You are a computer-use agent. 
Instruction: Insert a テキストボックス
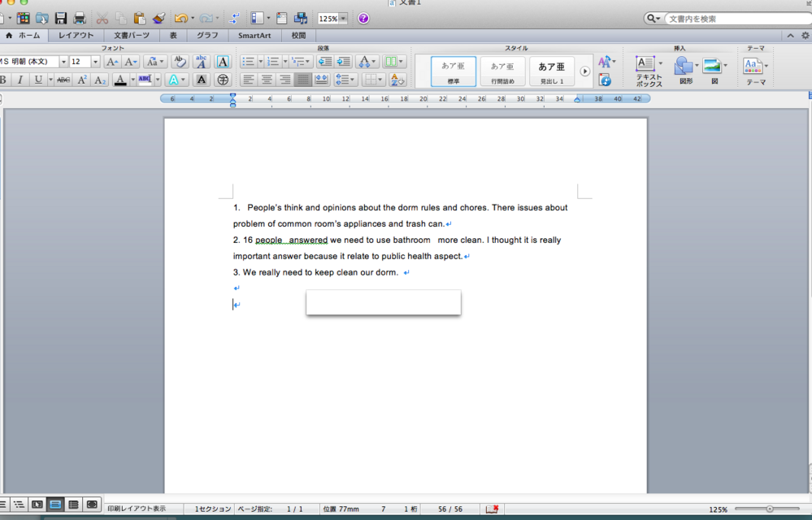click(x=648, y=71)
